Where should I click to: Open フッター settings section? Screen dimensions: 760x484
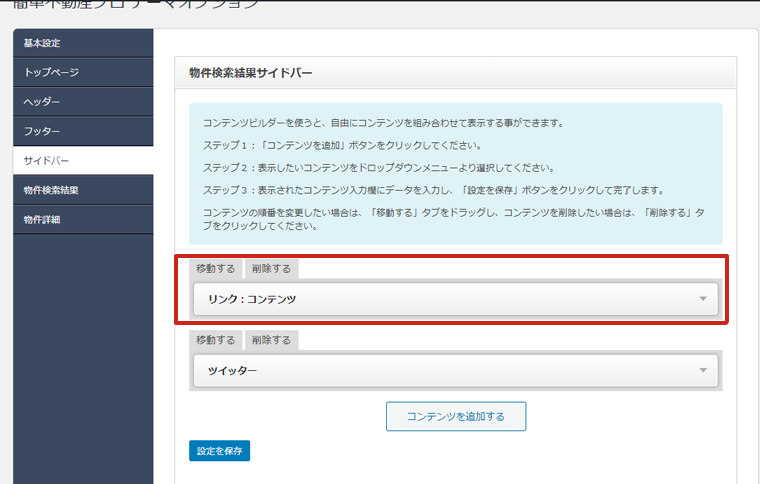pyautogui.click(x=42, y=131)
